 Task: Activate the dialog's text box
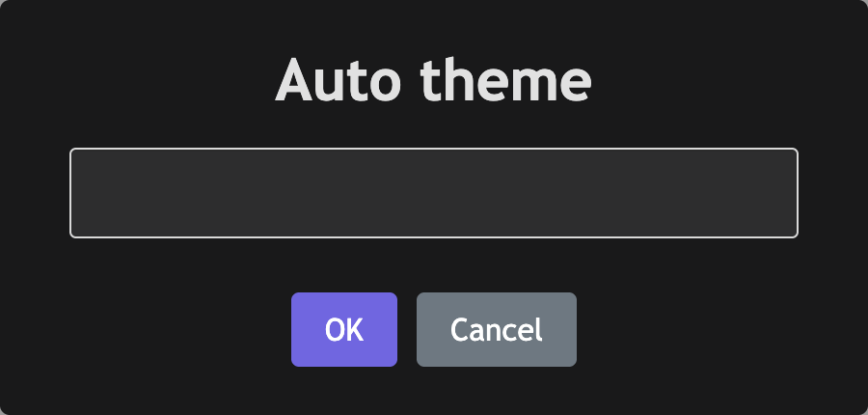(434, 193)
